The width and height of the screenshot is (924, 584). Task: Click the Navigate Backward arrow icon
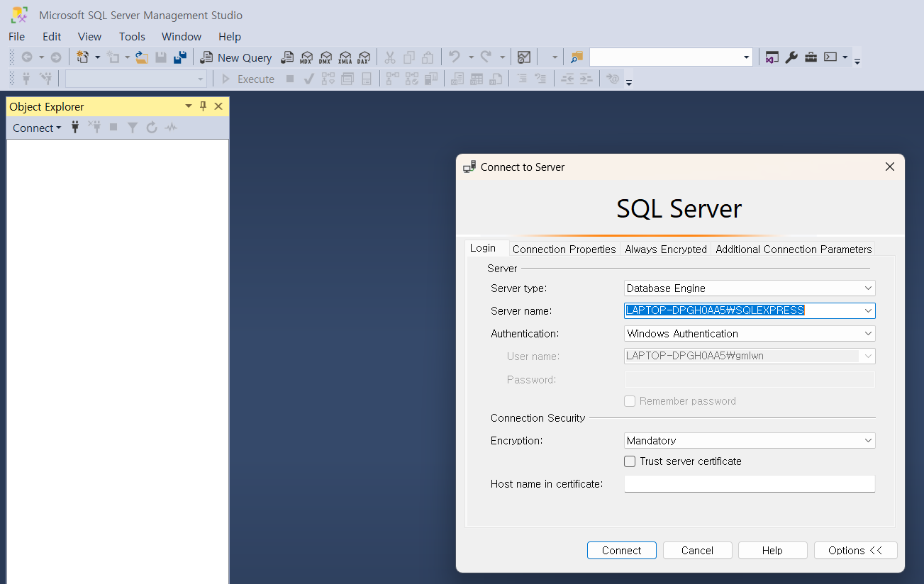27,57
